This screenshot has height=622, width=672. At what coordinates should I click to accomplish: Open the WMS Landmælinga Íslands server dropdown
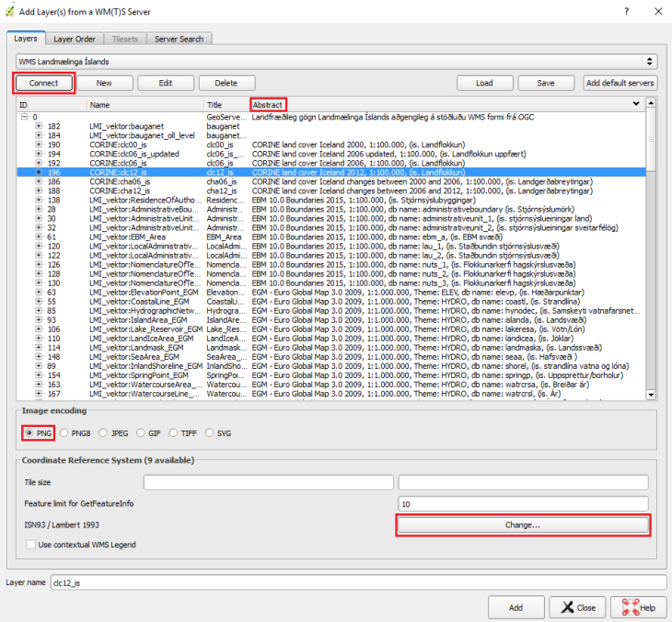(335, 61)
